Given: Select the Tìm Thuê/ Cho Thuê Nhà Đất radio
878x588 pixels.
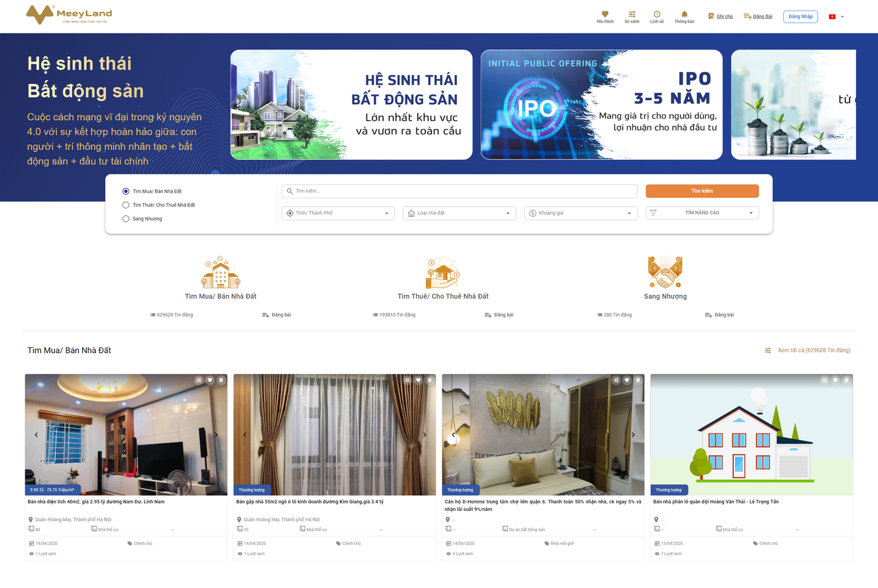Looking at the screenshot, I should (126, 205).
